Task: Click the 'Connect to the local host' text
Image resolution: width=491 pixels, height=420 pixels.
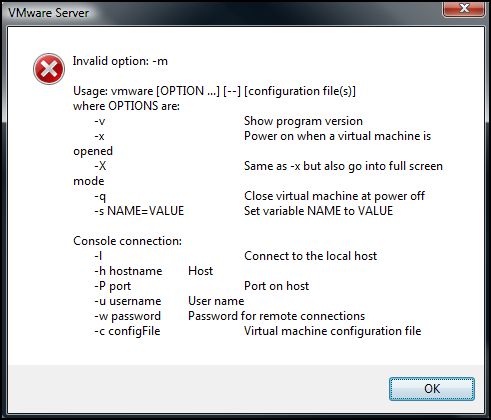Action: coord(311,256)
